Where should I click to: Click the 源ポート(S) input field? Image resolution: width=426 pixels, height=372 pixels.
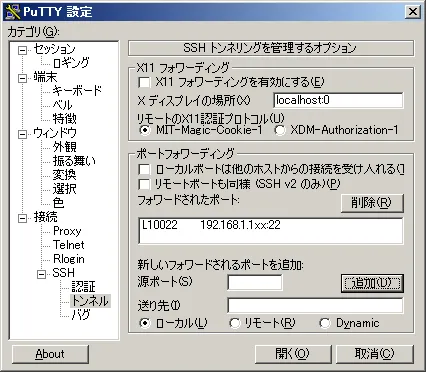255,283
